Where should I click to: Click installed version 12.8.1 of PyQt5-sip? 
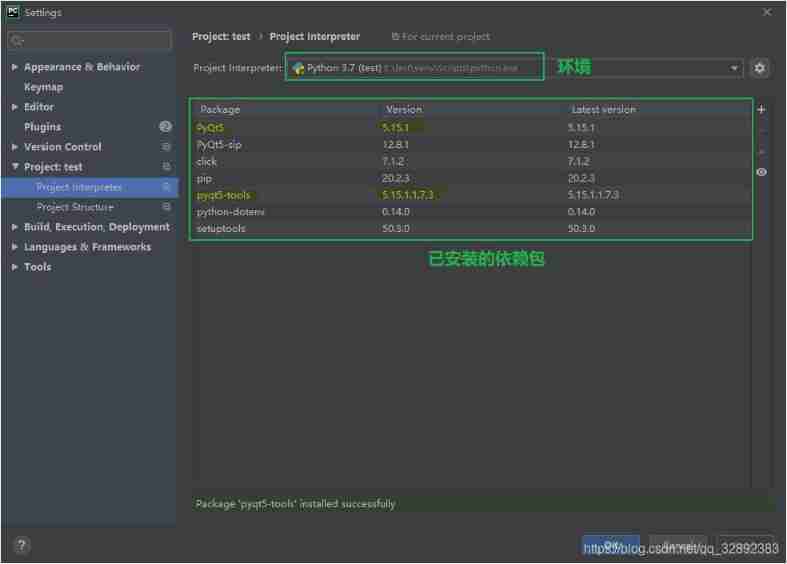coord(396,145)
